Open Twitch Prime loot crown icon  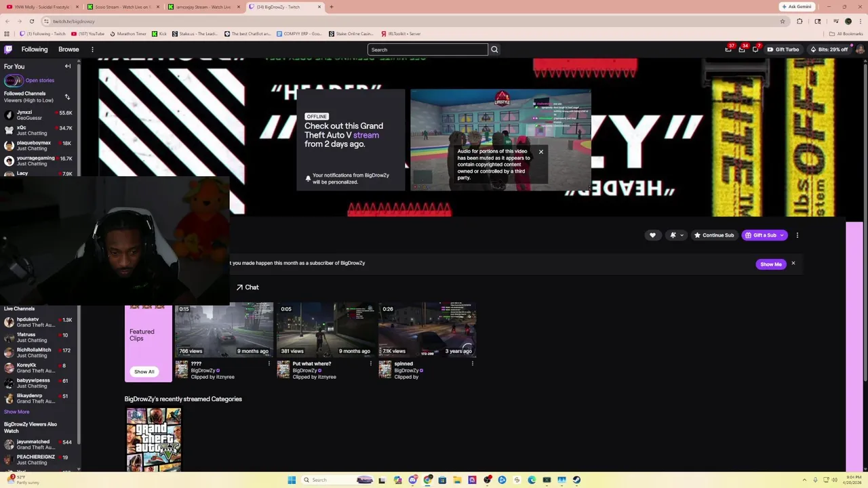click(x=728, y=49)
